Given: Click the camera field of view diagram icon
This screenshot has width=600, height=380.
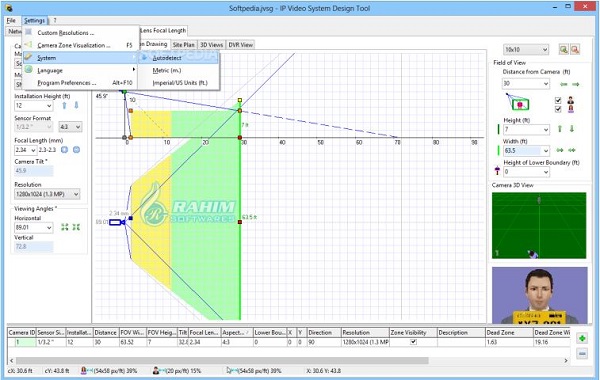Looking at the screenshot, I should click(x=517, y=102).
